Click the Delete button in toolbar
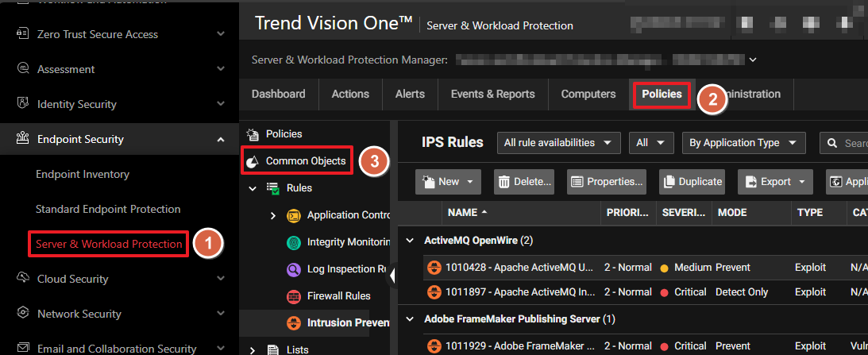 point(524,182)
